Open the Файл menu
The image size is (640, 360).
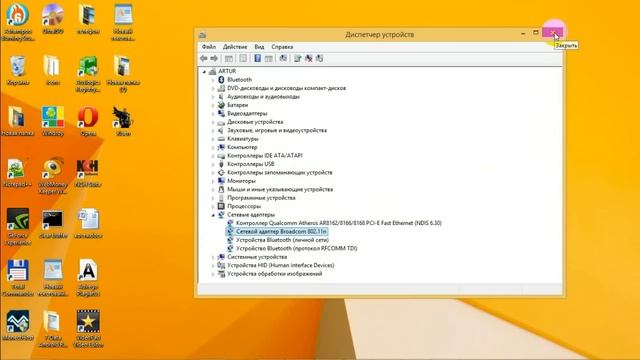(x=209, y=47)
